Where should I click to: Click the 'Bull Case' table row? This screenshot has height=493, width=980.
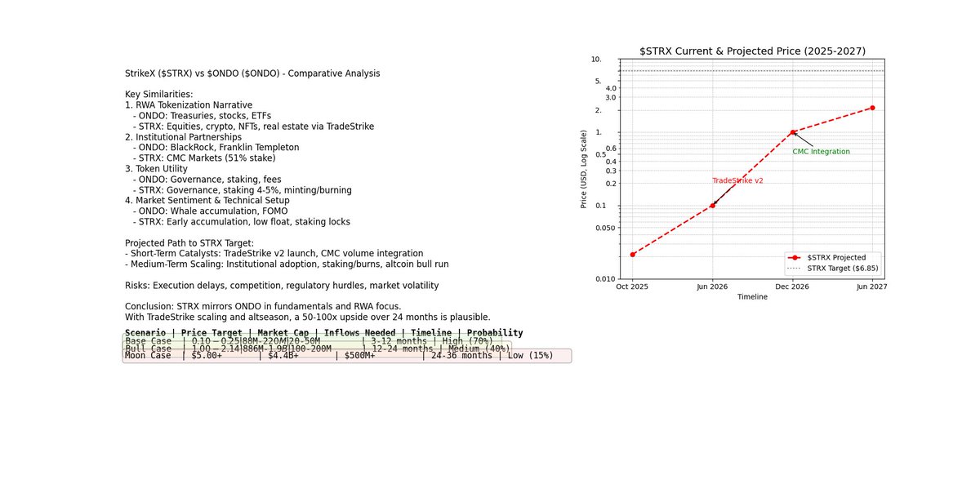coord(317,349)
